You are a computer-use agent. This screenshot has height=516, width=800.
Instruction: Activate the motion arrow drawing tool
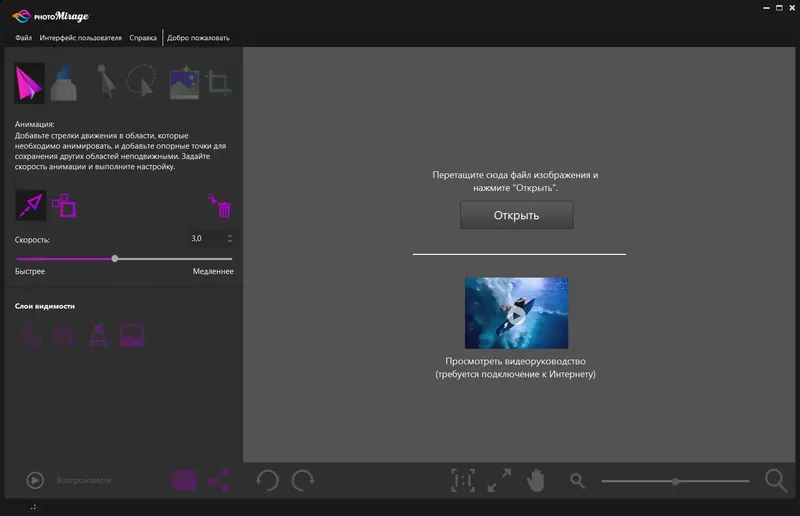tap(31, 205)
